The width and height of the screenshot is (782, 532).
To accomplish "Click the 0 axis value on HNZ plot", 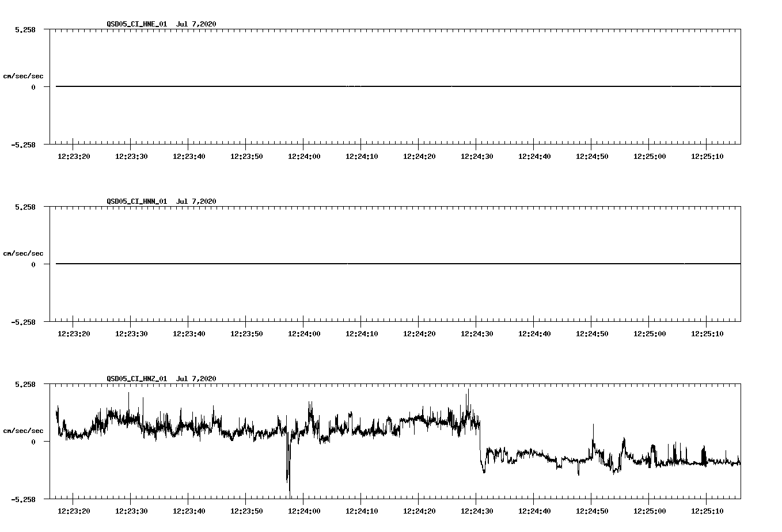I will point(33,442).
